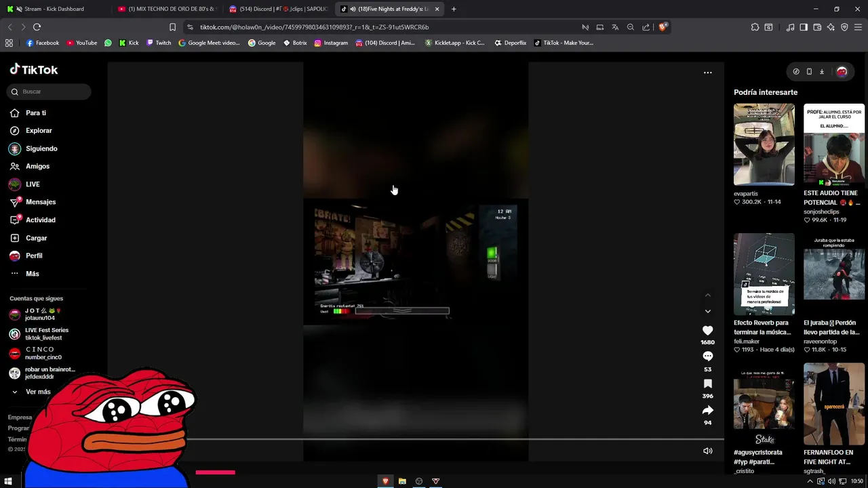This screenshot has height=488, width=868.
Task: Open the Siguiendo feed
Action: point(41,148)
